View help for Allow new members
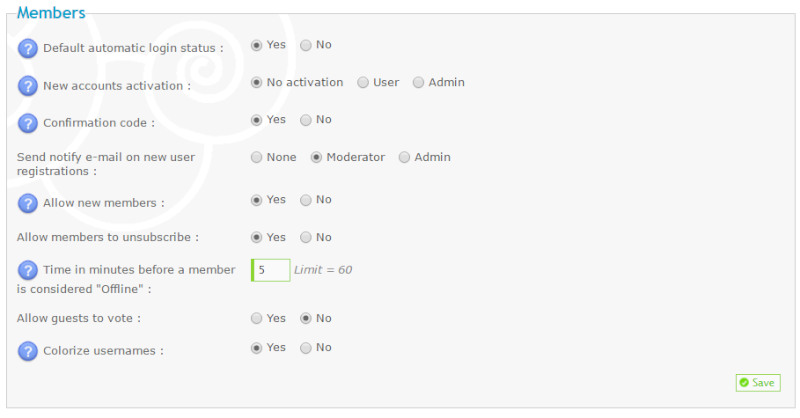Screen dimensions: 800x418 (28, 203)
